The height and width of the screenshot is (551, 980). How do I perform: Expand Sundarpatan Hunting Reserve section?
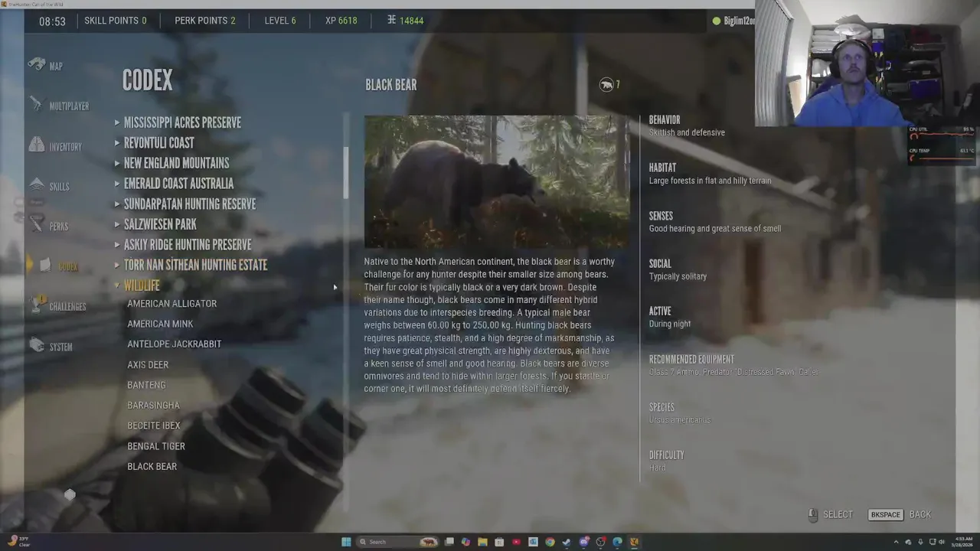[x=185, y=204]
